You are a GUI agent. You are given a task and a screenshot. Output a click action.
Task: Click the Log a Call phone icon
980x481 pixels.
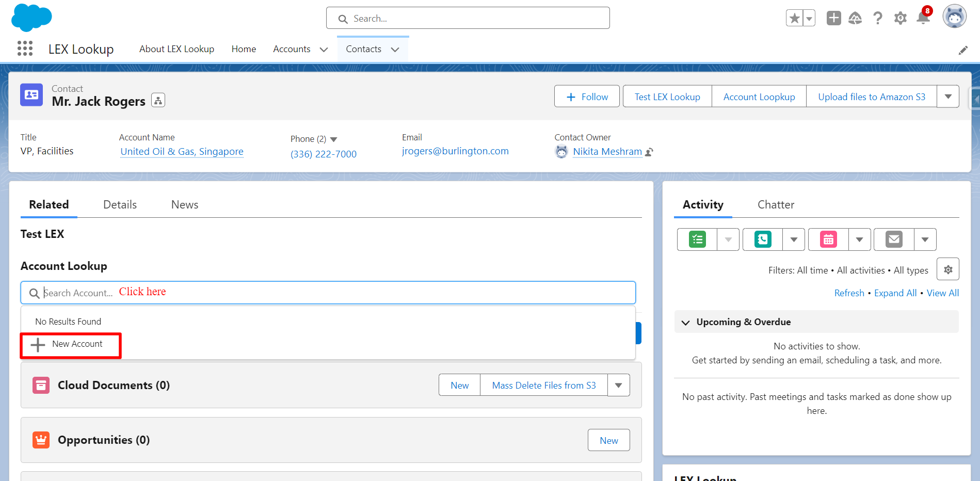[763, 239]
